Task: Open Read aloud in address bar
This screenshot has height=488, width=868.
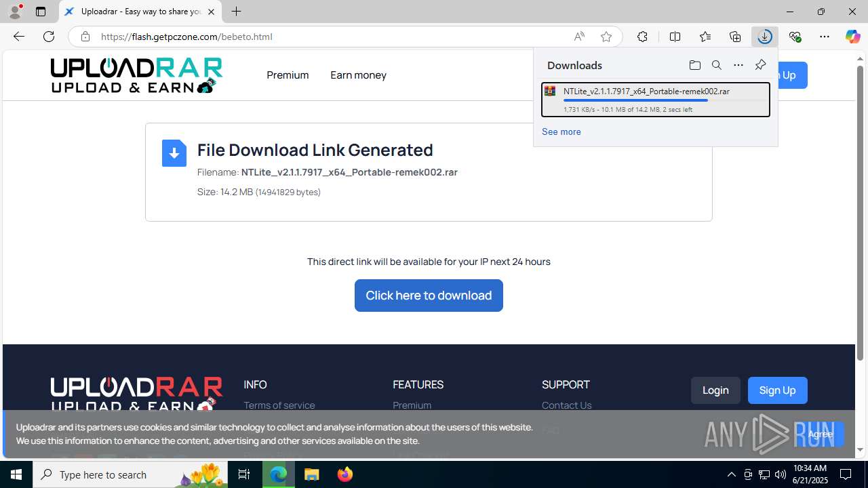Action: pos(579,37)
